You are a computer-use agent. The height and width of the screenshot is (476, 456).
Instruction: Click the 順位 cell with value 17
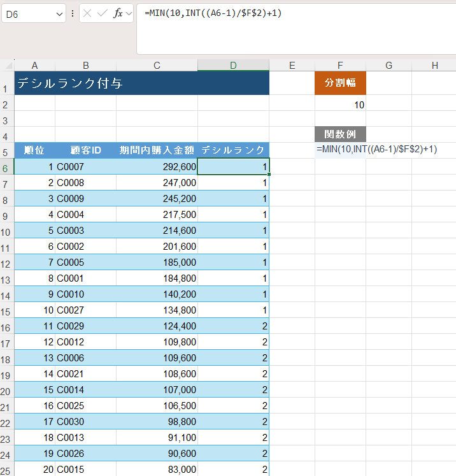(x=34, y=421)
